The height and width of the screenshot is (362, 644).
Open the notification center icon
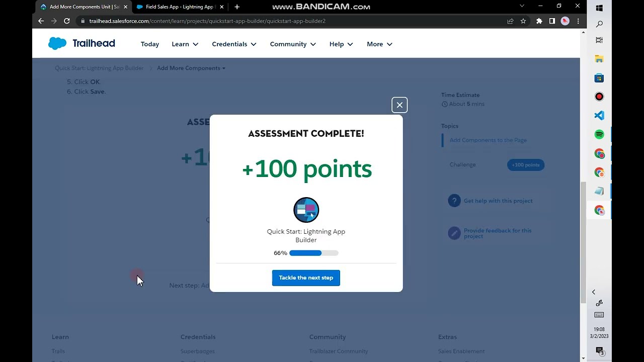pyautogui.click(x=599, y=351)
